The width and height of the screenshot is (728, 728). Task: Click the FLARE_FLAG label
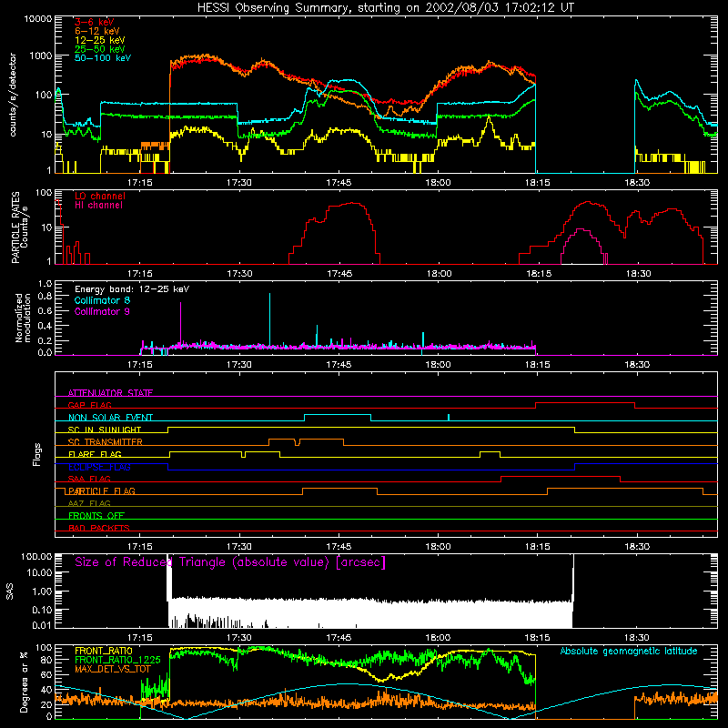point(95,454)
